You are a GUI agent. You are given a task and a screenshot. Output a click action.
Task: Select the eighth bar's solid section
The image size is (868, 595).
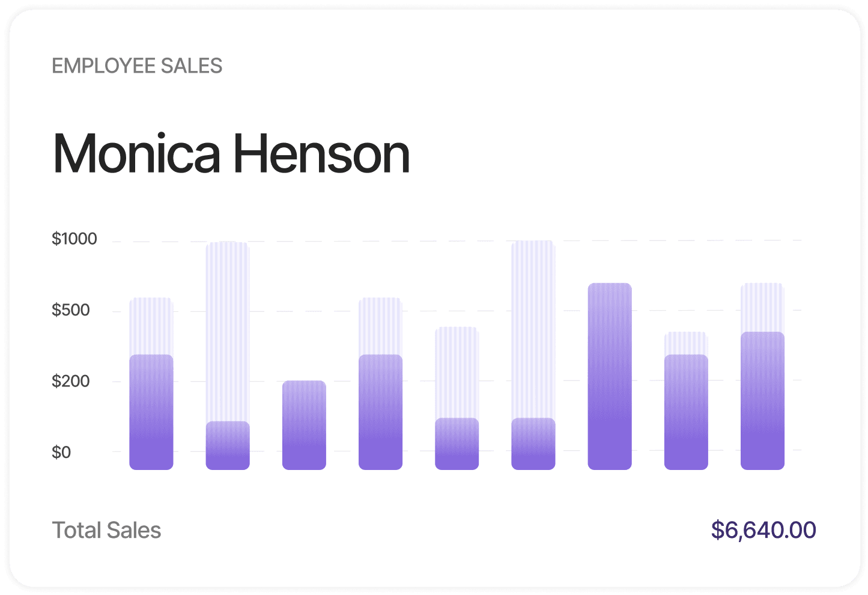[x=686, y=412]
